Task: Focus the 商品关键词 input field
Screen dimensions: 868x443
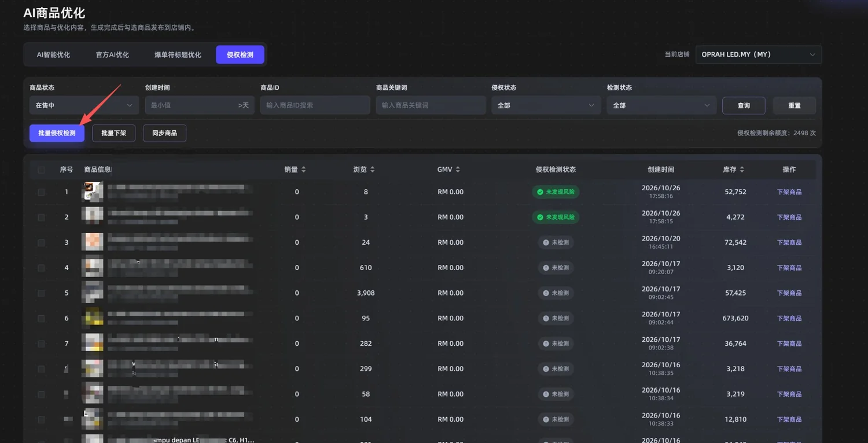Action: click(431, 105)
